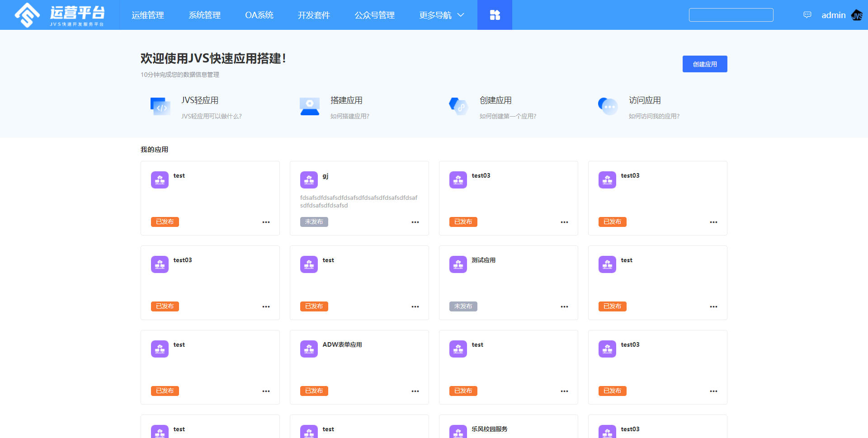Screen dimensions: 868x438
Task: Click the 乐风校园服务 app title
Action: 489,429
